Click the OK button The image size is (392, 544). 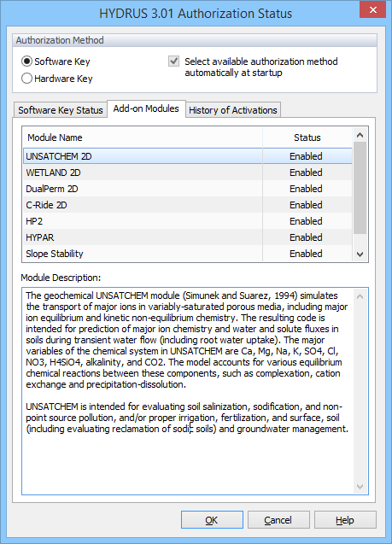(x=212, y=520)
